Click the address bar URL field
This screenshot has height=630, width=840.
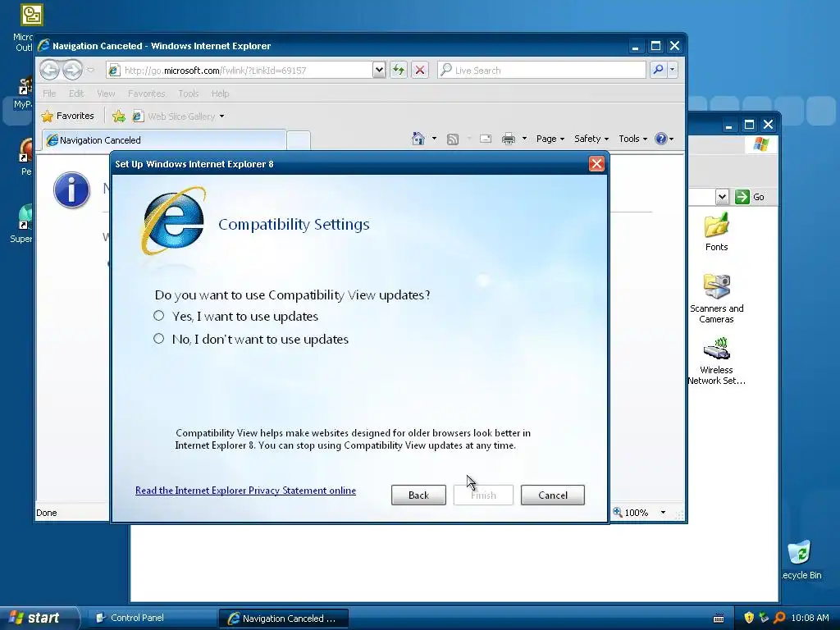coord(239,71)
